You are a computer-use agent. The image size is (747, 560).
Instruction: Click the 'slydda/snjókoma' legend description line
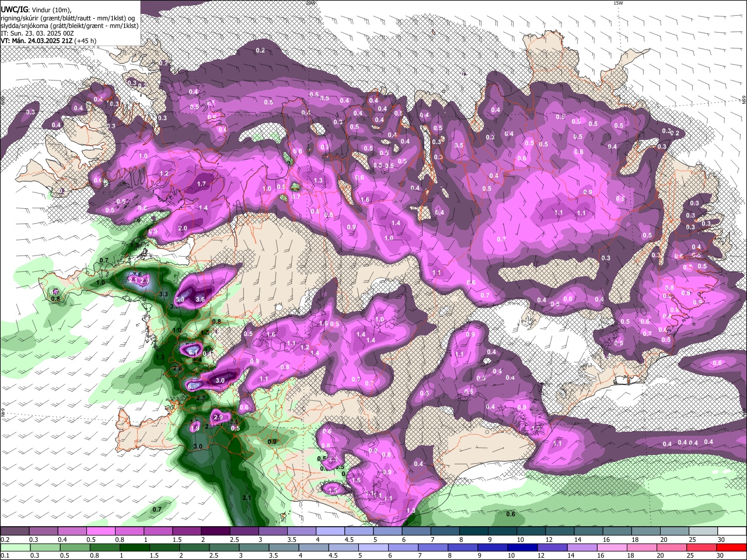point(69,26)
